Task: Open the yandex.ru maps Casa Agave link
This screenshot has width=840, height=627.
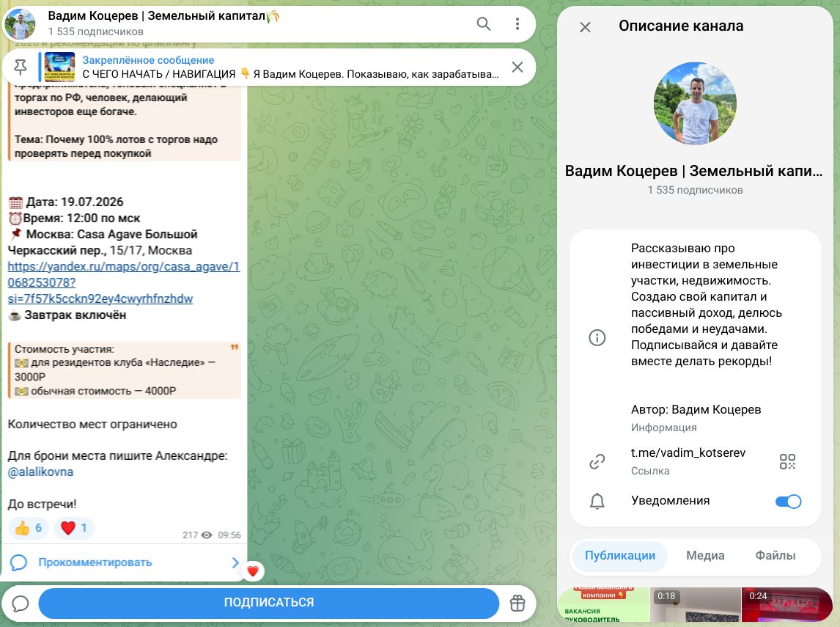Action: [x=123, y=282]
